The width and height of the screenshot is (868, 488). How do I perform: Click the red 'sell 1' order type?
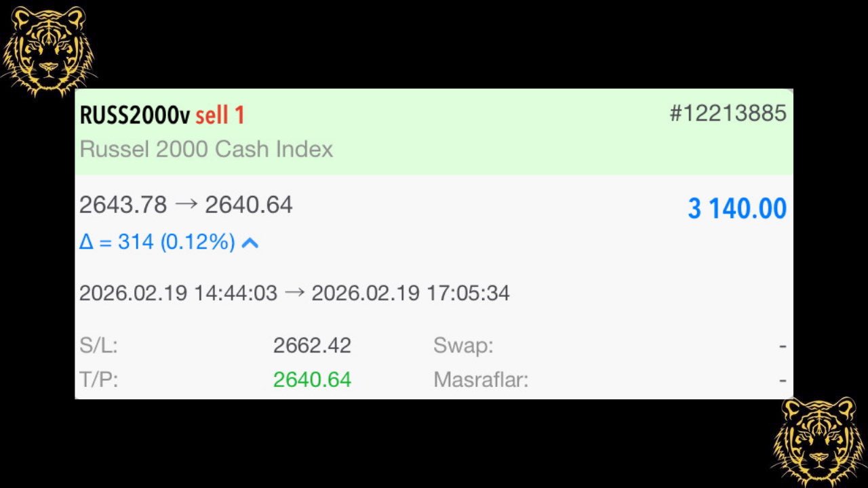point(220,115)
